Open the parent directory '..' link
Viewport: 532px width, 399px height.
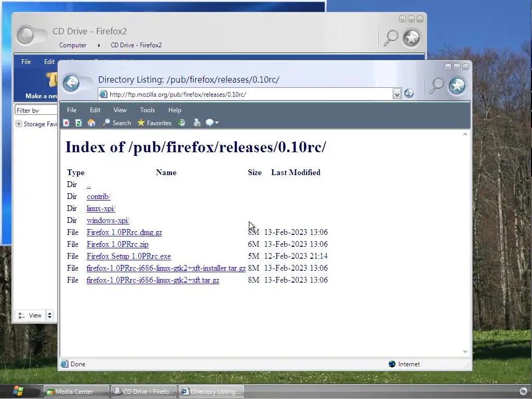pyautogui.click(x=88, y=185)
